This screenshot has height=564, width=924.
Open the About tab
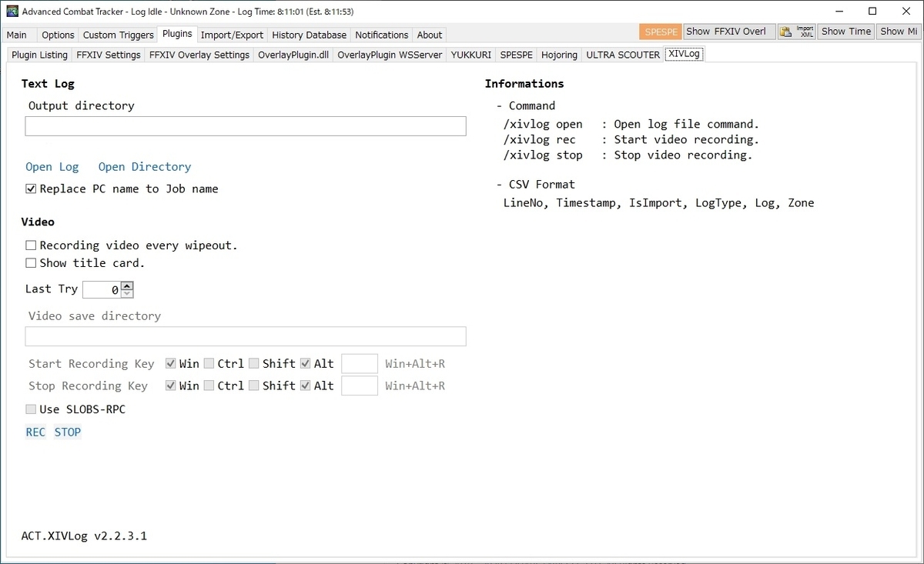tap(430, 35)
